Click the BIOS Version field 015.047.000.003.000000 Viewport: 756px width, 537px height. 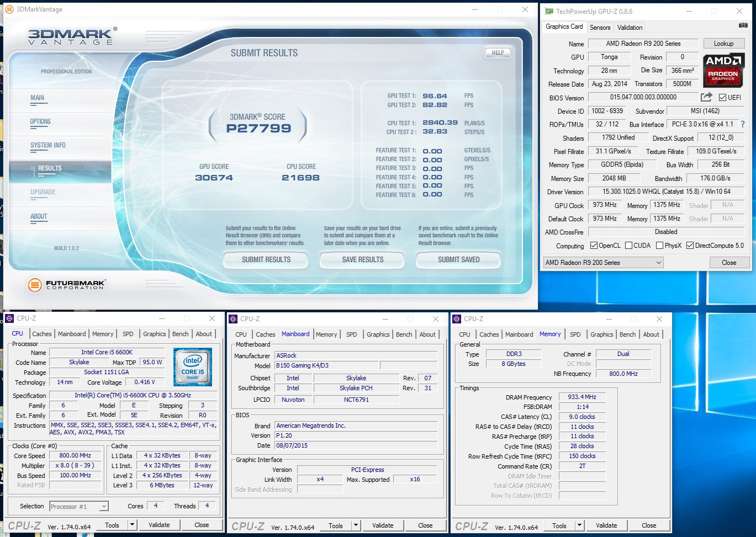tap(643, 97)
